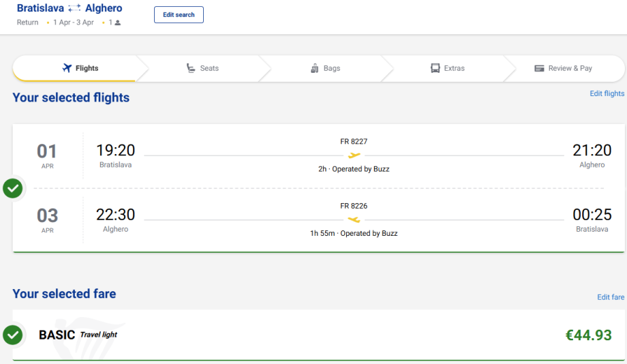The image size is (627, 364).
Task: Open the Edit fare link
Action: tap(611, 297)
